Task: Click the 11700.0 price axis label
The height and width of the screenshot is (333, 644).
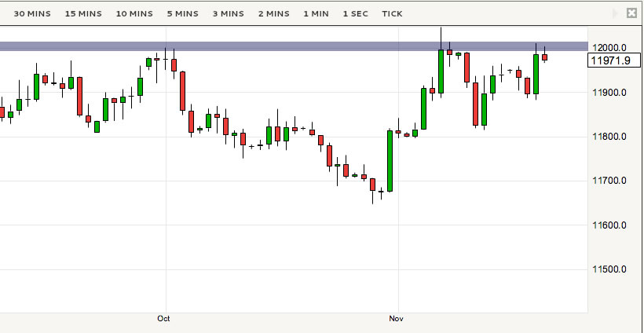Action: pyautogui.click(x=609, y=181)
